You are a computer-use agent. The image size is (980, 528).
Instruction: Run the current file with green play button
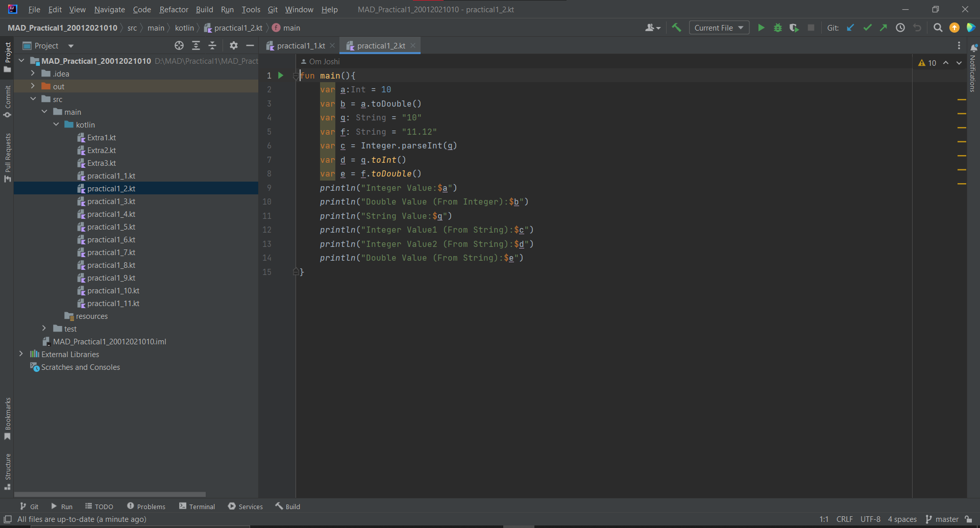point(761,28)
